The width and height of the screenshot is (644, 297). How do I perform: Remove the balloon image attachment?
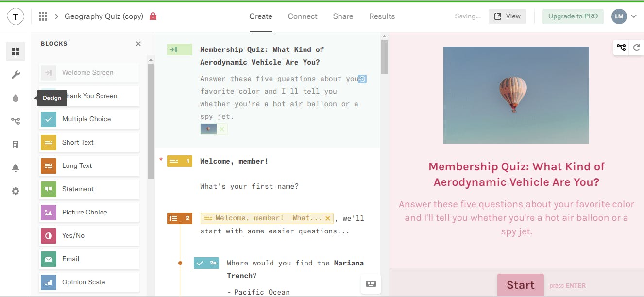pyautogui.click(x=222, y=129)
